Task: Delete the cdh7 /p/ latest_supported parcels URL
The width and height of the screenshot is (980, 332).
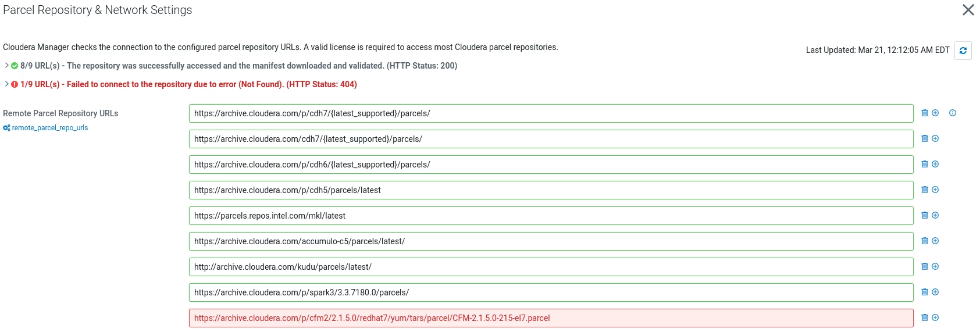Action: pyautogui.click(x=925, y=113)
